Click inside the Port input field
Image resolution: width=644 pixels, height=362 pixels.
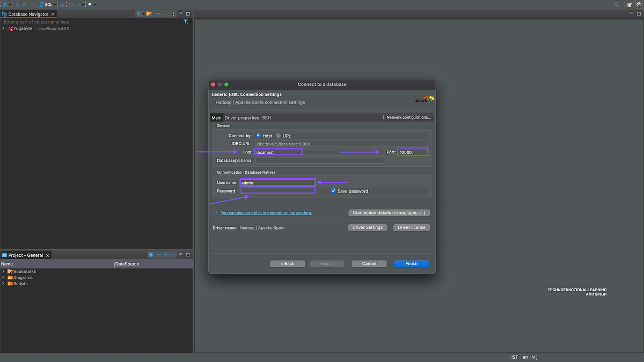point(412,152)
